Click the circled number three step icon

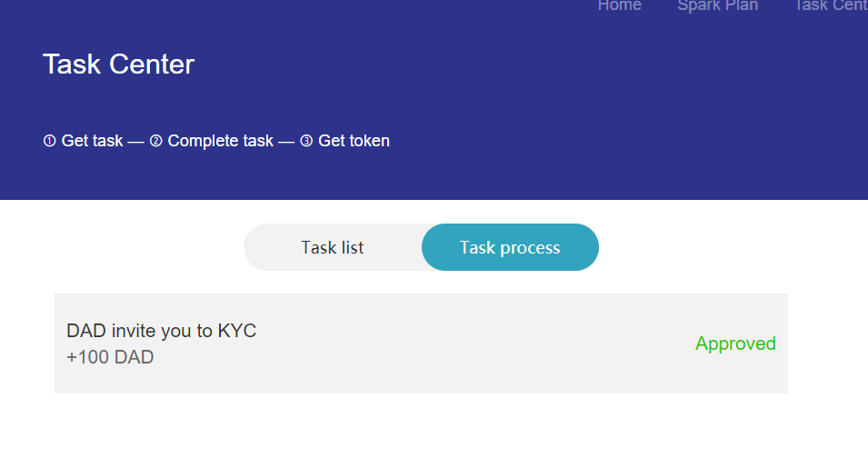(306, 141)
